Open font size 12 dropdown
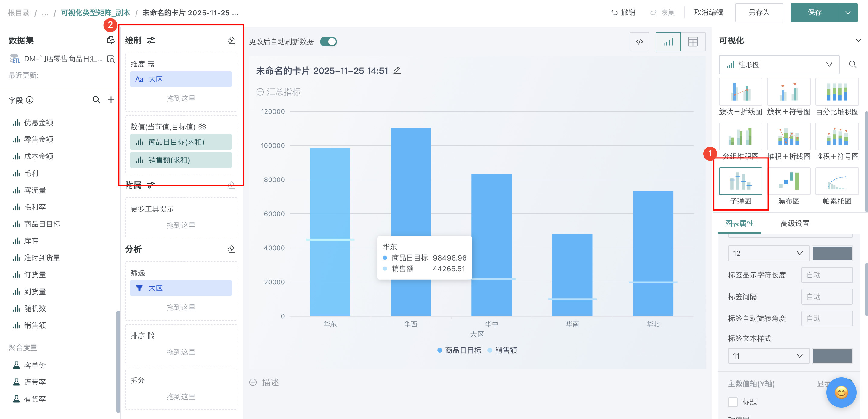The image size is (868, 419). [x=768, y=253]
